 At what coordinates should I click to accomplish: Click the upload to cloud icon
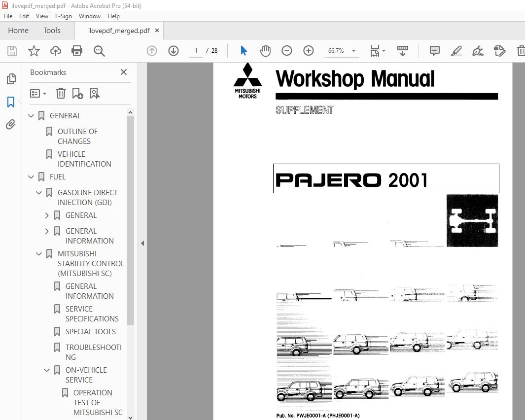[56, 51]
